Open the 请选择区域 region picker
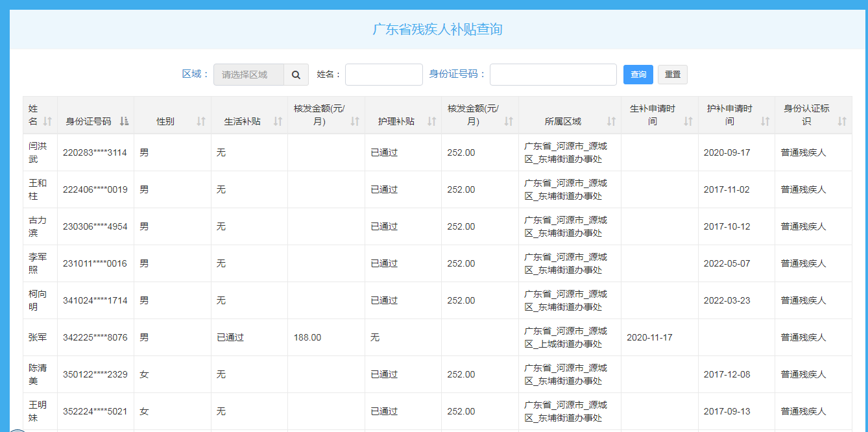Screen dimensions: 868x432 248,74
